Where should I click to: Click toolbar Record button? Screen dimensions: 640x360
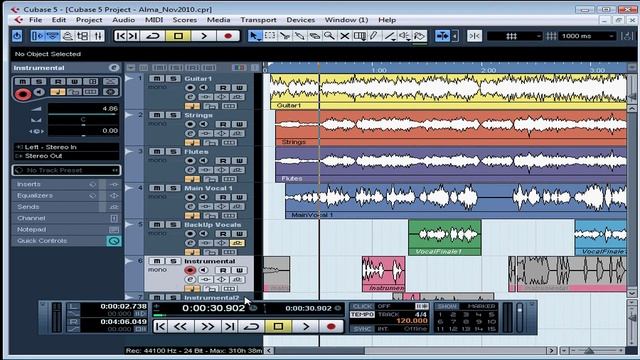click(x=228, y=36)
